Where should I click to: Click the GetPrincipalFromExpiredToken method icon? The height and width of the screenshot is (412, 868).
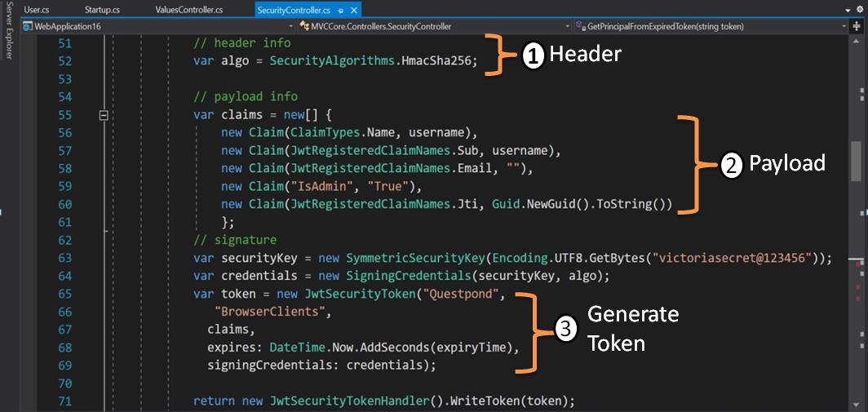[580, 26]
